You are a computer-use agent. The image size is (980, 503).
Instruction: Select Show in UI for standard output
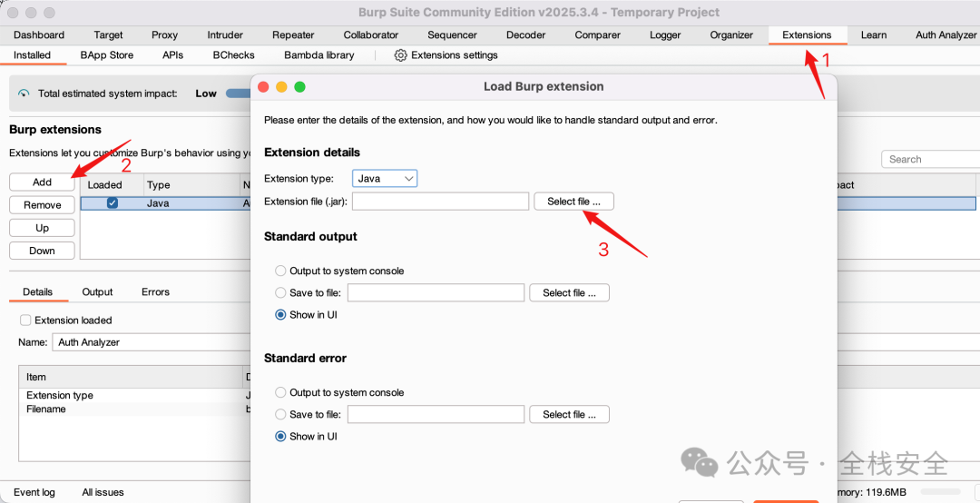point(281,315)
